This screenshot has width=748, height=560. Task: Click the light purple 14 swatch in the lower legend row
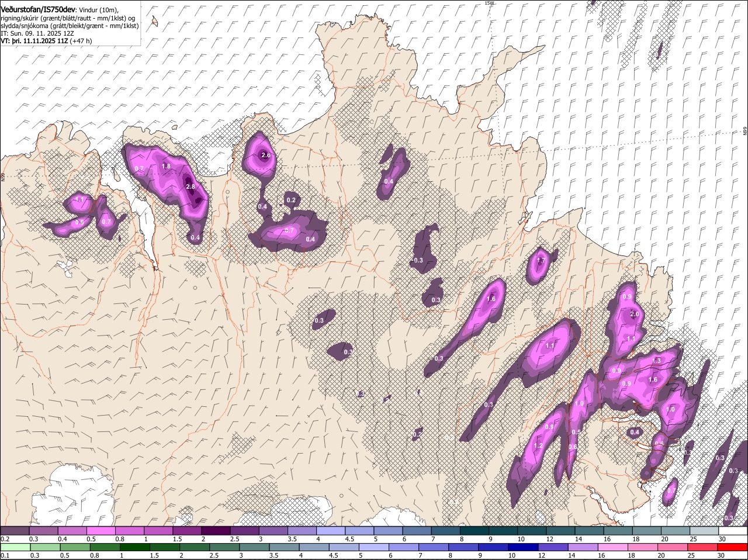click(584, 547)
